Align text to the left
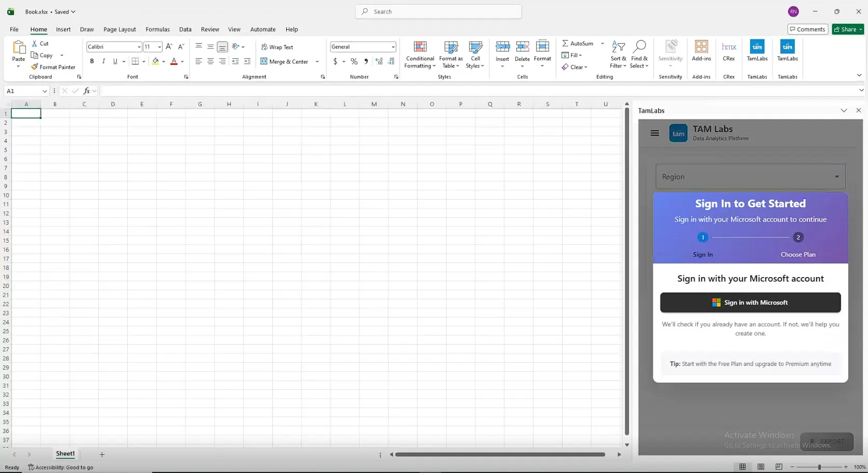Image resolution: width=868 pixels, height=473 pixels. [x=198, y=61]
